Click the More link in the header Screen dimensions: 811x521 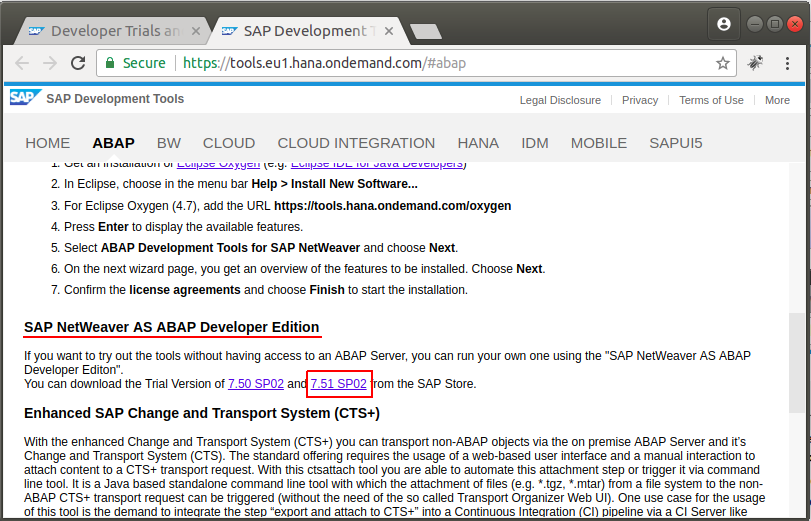[x=777, y=100]
